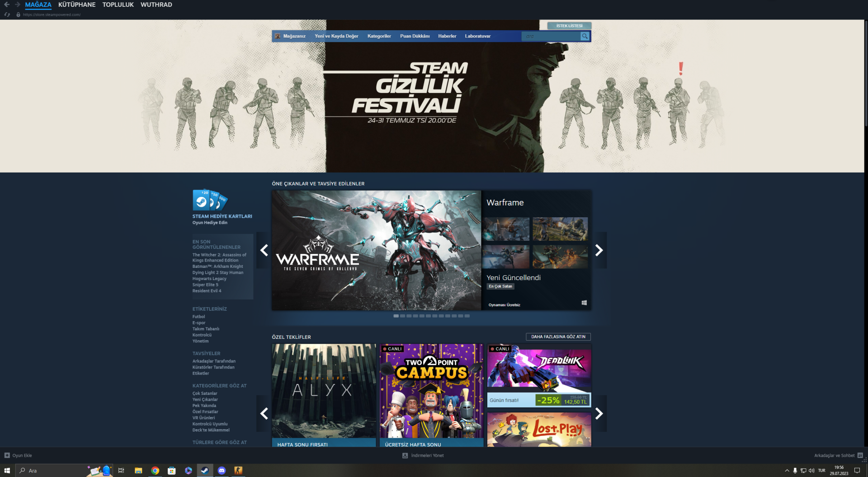The image size is (868, 477).
Task: Open the Yeni ve Kayda Değer menu
Action: tap(336, 36)
